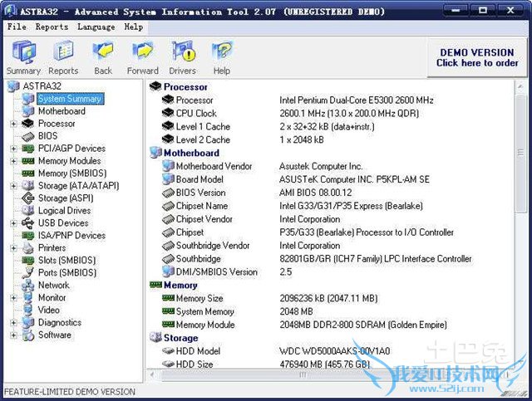Click the Motherboard section heading
This screenshot has height=401, width=532.
coord(191,153)
